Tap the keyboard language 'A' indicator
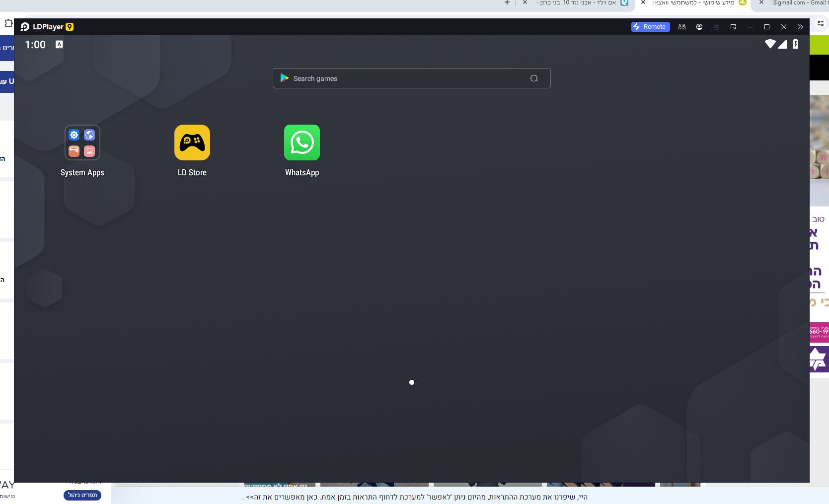This screenshot has height=504, width=829. point(59,44)
